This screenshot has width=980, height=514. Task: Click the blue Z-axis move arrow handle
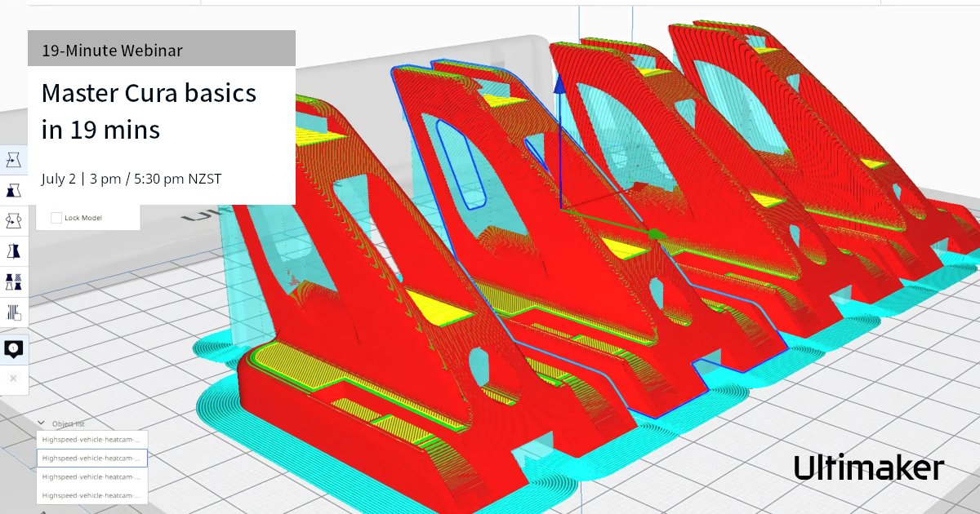coord(559,85)
